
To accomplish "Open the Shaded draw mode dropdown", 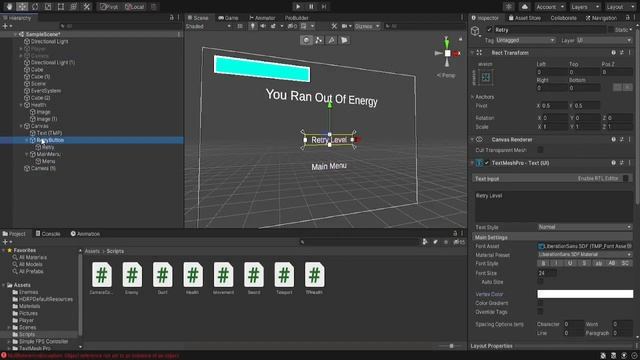I will pyautogui.click(x=209, y=26).
